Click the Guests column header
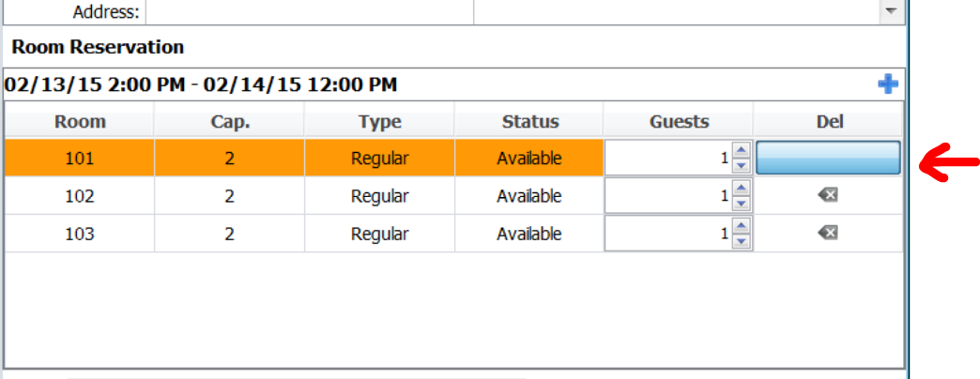This screenshot has height=379, width=980. tap(679, 121)
